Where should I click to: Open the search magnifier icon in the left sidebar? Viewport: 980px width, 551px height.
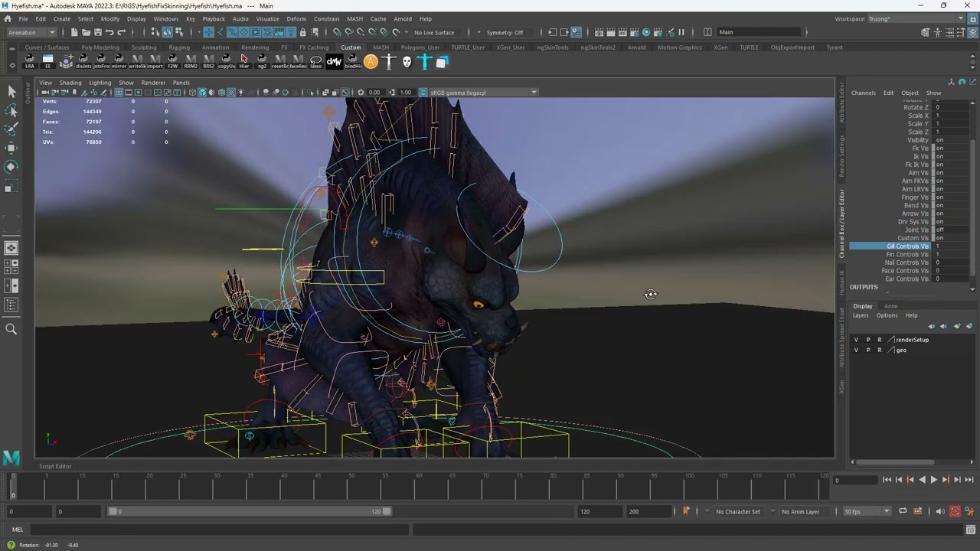[x=11, y=329]
